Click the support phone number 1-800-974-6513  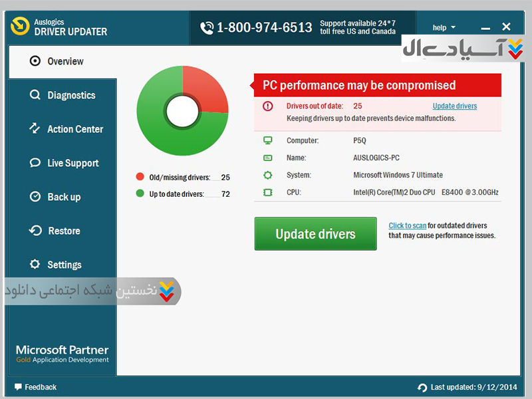(264, 28)
